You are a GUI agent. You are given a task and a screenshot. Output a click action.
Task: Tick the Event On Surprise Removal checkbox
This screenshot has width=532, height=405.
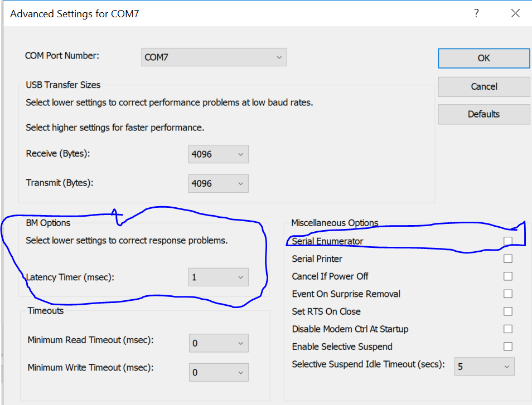[508, 294]
